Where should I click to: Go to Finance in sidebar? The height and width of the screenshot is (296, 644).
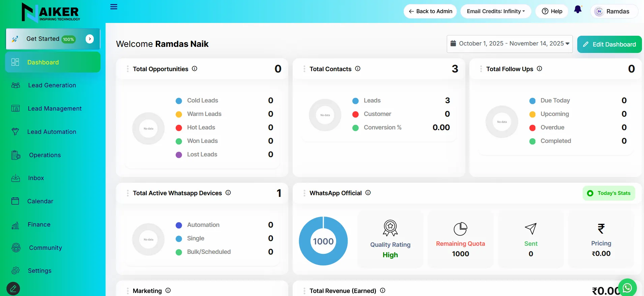[x=39, y=225]
